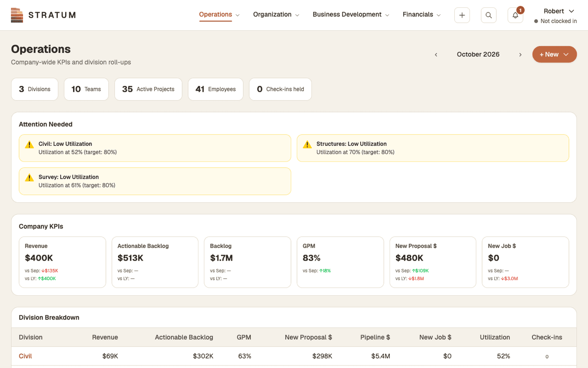The width and height of the screenshot is (588, 368).
Task: Open the Structures: Low Utilization alert
Action: pos(433,148)
